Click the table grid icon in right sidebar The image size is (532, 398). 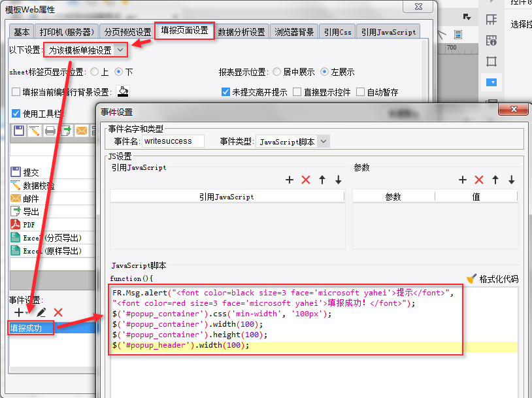pyautogui.click(x=491, y=20)
